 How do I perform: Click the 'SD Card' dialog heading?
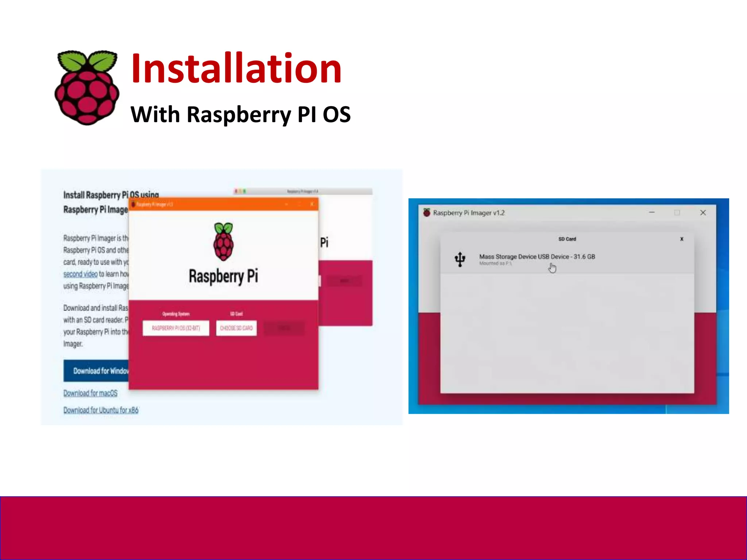pyautogui.click(x=567, y=239)
